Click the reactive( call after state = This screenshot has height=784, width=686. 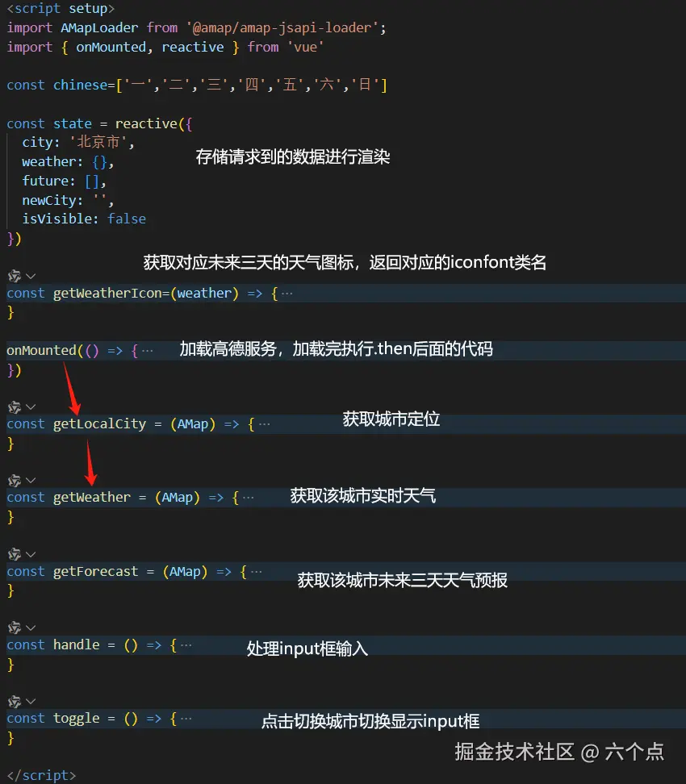[x=150, y=123]
